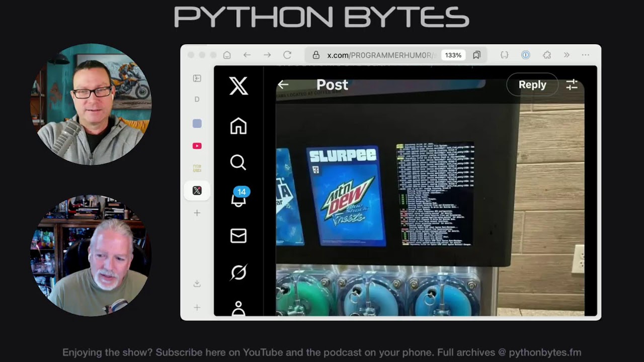
Task: Open Grok slash-circle icon
Action: (x=238, y=272)
